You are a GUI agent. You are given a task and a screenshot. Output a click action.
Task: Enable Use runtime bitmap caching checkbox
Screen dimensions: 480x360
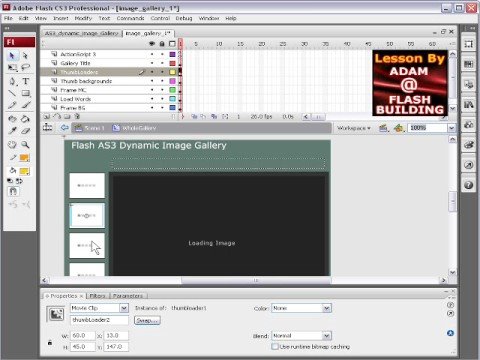(275, 347)
